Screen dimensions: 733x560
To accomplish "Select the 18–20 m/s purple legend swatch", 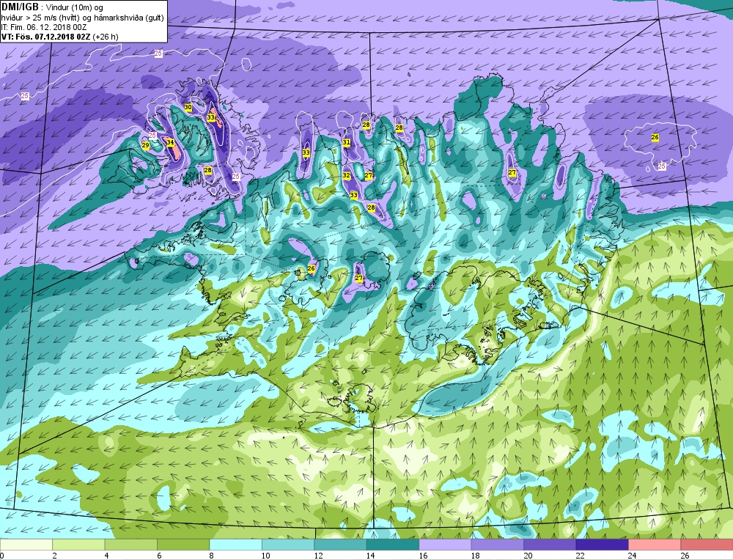I will click(498, 545).
